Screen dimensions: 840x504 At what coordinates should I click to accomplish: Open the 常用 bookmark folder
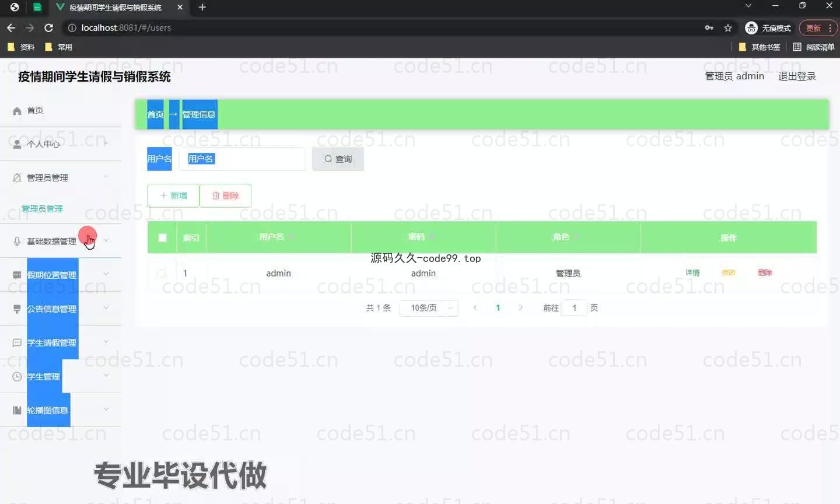click(58, 47)
